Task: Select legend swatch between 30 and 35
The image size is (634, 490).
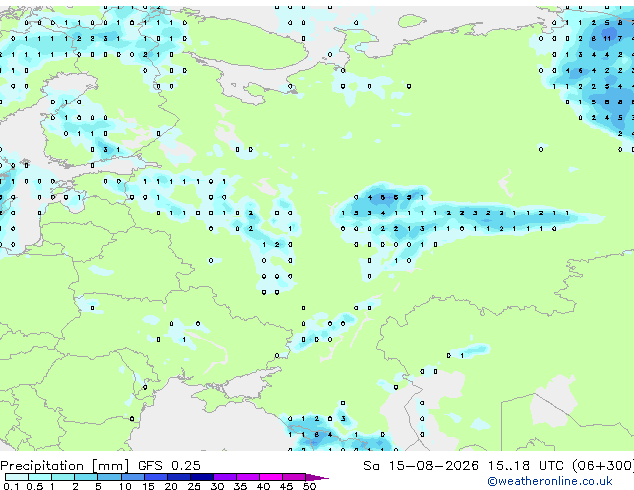Action: tap(225, 477)
